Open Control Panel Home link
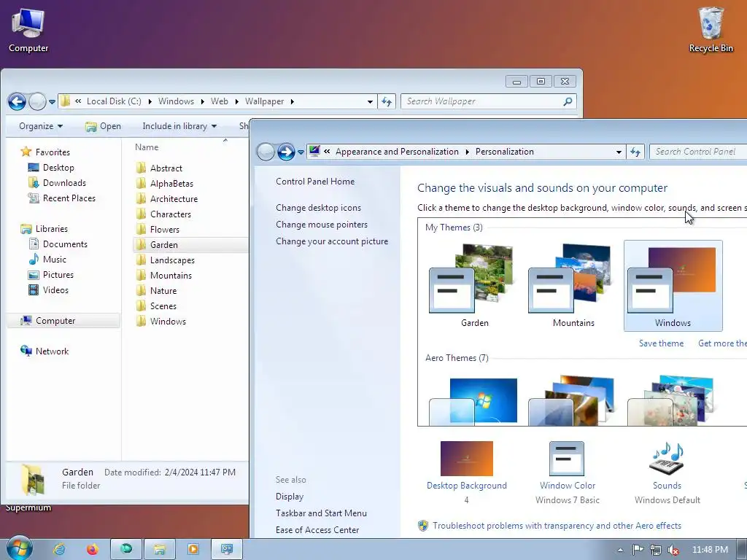This screenshot has width=747, height=560. click(x=315, y=182)
